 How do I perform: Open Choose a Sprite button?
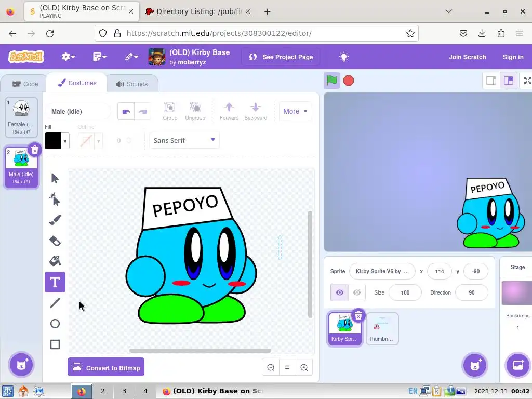point(475,365)
